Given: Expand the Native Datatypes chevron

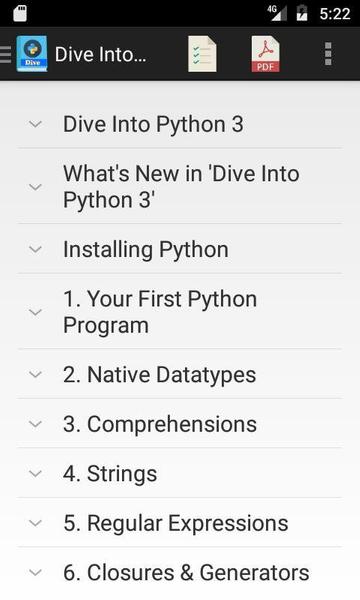Looking at the screenshot, I should tap(35, 374).
